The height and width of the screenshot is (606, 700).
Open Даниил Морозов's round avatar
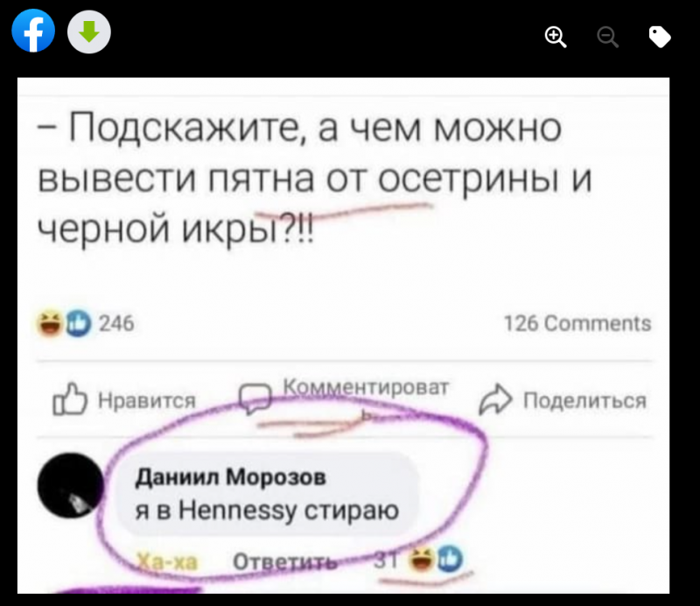(71, 485)
